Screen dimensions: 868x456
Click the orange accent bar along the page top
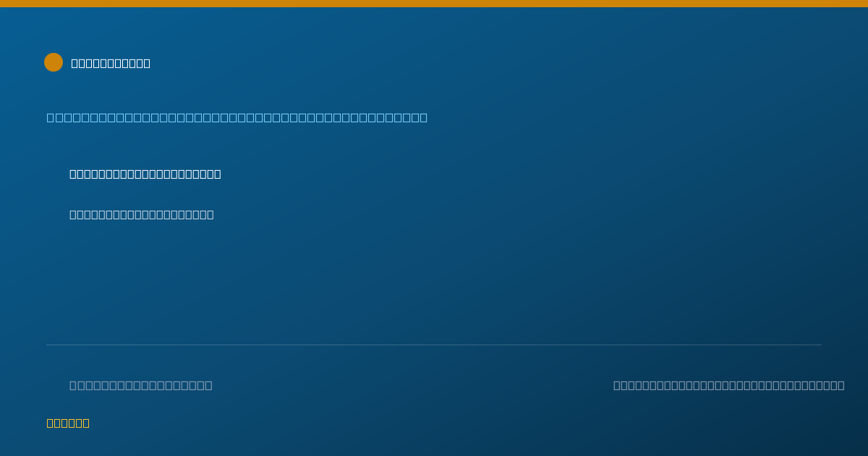pyautogui.click(x=434, y=4)
